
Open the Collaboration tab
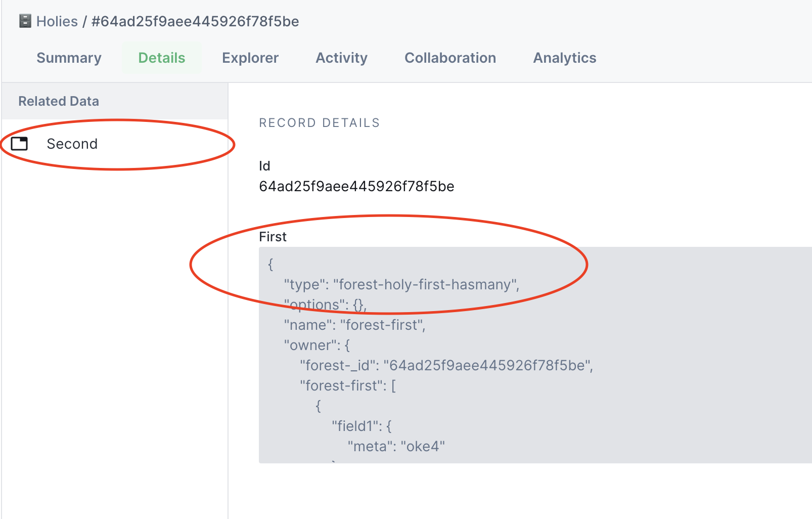(449, 58)
